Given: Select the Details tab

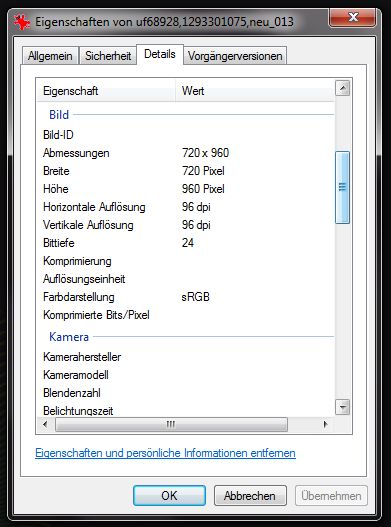Looking at the screenshot, I should 160,54.
